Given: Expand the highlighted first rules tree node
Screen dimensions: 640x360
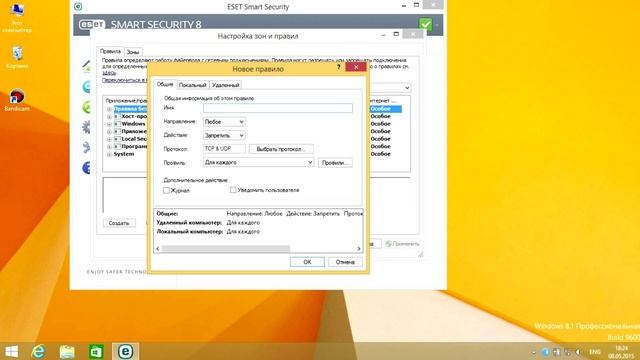Looking at the screenshot, I should pyautogui.click(x=109, y=109).
